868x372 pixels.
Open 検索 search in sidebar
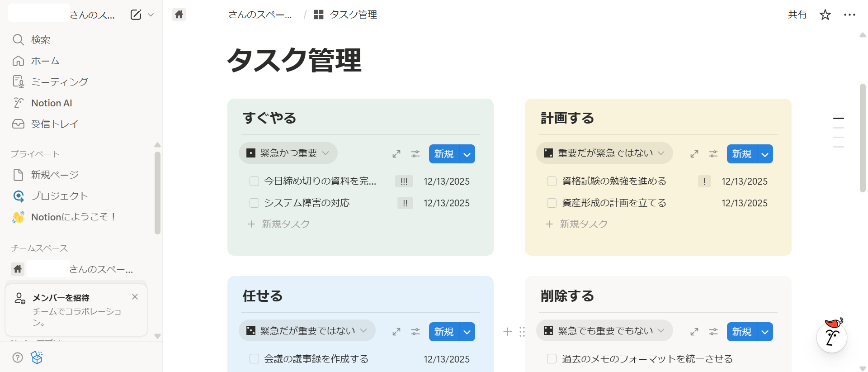point(81,40)
